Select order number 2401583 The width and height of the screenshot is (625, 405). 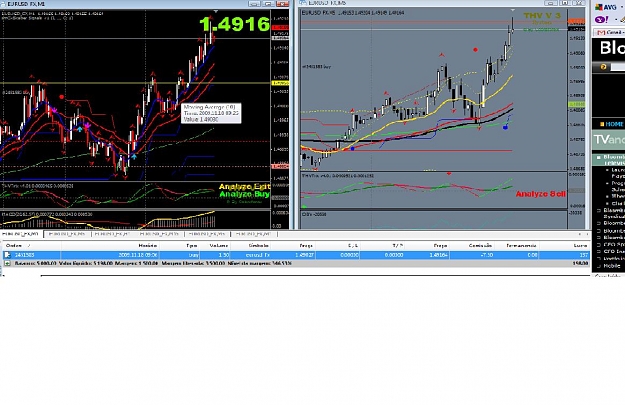tap(25, 255)
